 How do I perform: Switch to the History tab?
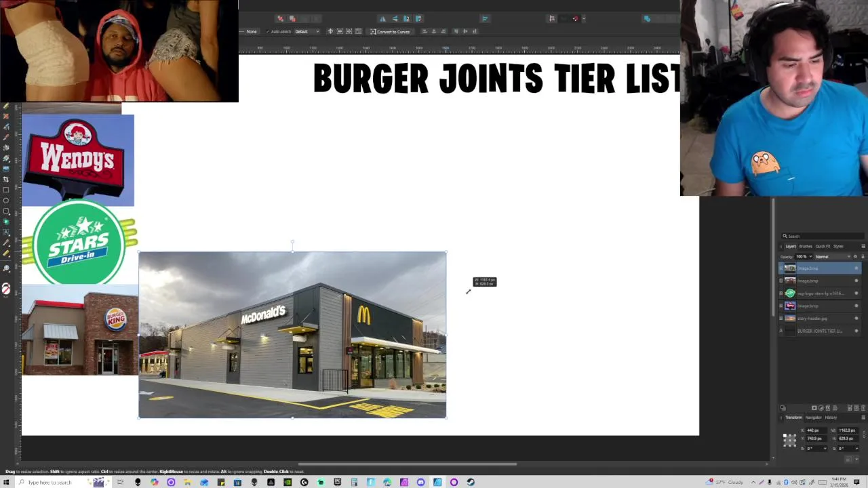[x=831, y=418]
